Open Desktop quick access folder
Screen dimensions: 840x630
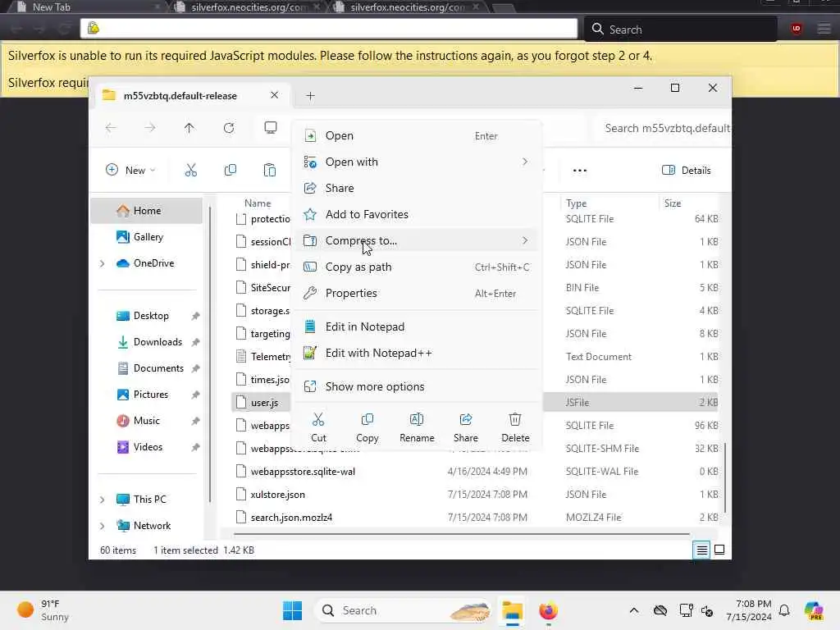(x=146, y=316)
